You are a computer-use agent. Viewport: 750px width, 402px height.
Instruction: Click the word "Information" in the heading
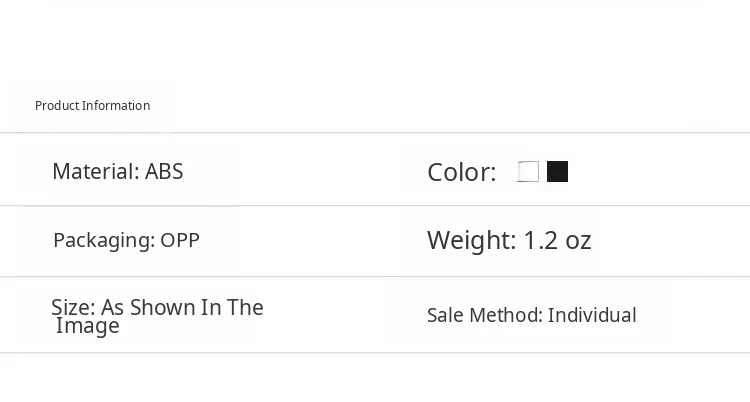116,106
